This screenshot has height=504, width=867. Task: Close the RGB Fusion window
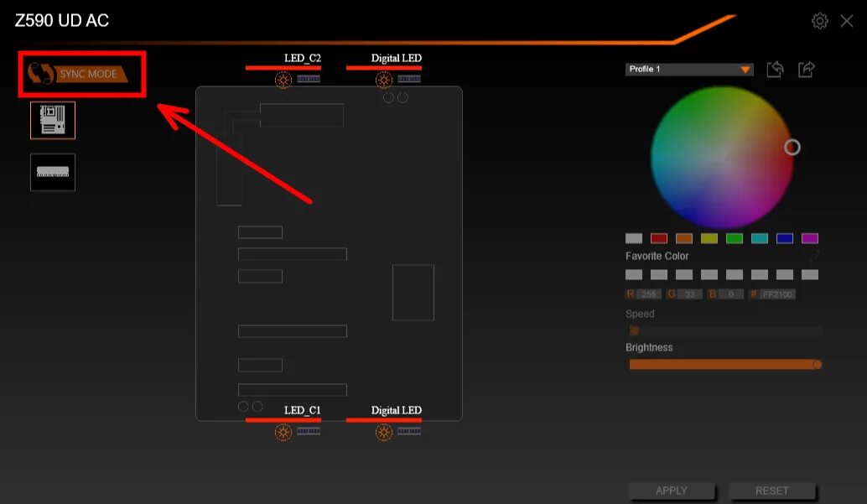(x=847, y=21)
